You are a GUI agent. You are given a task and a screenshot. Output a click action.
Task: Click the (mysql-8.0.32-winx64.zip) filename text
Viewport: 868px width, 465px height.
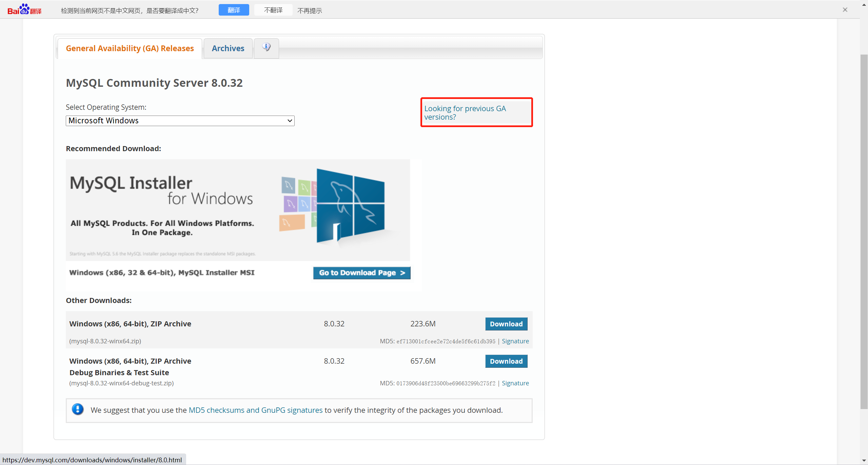click(105, 341)
